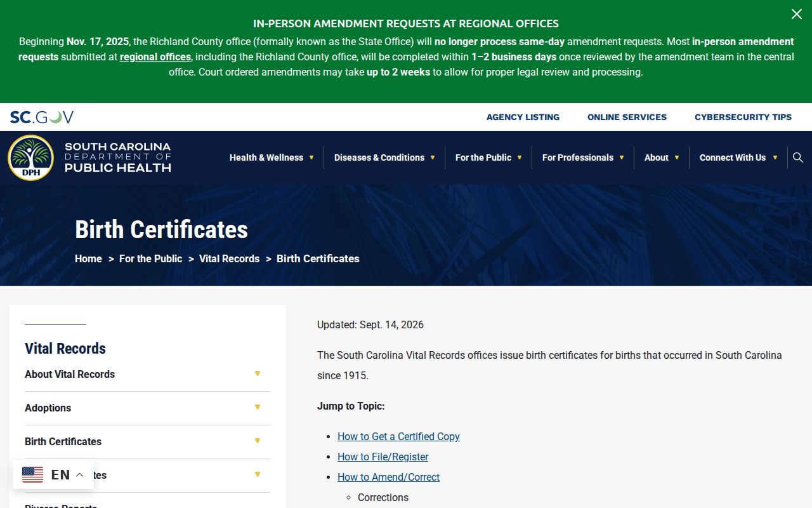Click South Carolina Department of Public Health wordmark
Screen dimensions: 812x508
point(118,157)
